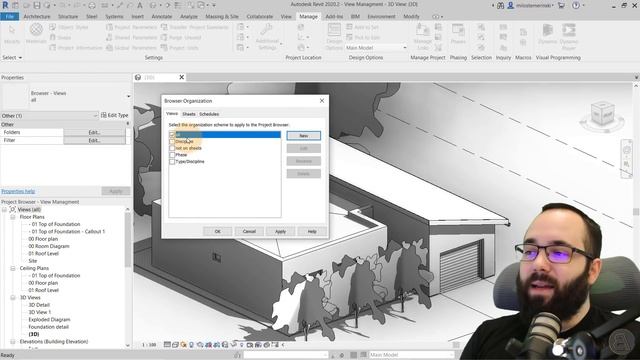
Task: Open the Phases icon
Action: 458,30
